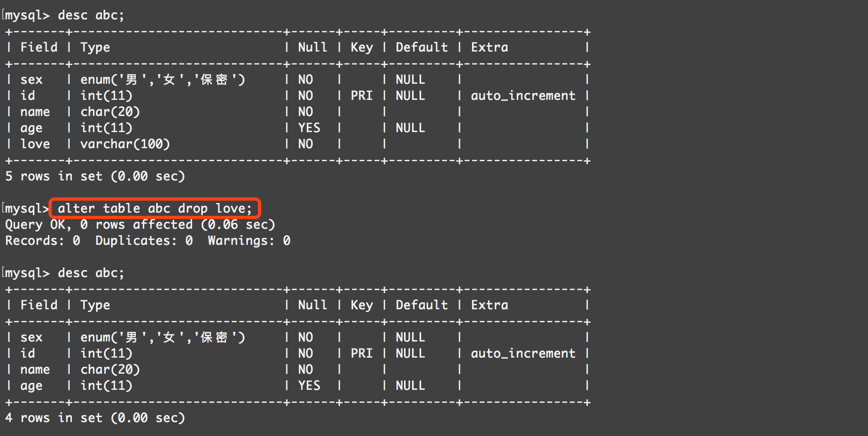Click the char(20) type in the four-row table
This screenshot has width=868, height=436.
tap(110, 369)
